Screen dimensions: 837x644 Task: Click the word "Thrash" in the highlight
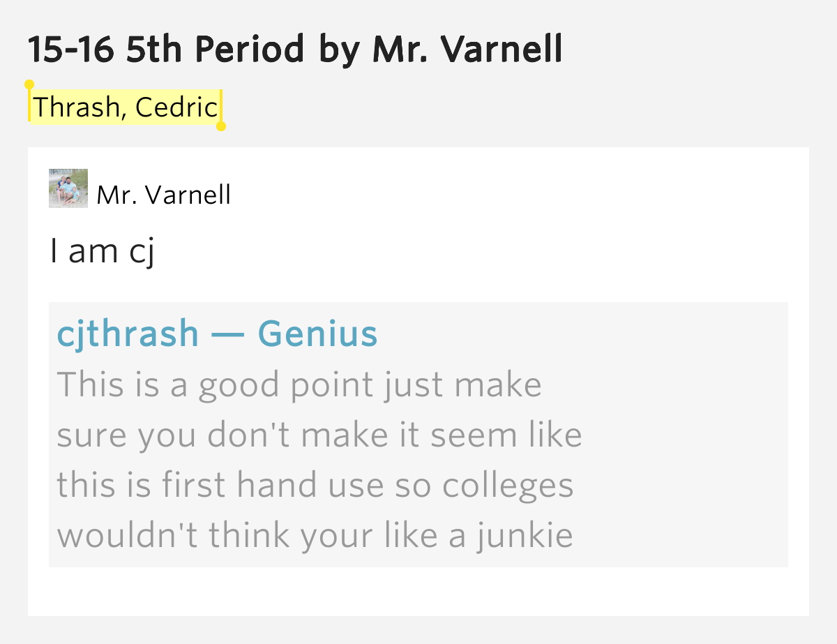(x=76, y=107)
